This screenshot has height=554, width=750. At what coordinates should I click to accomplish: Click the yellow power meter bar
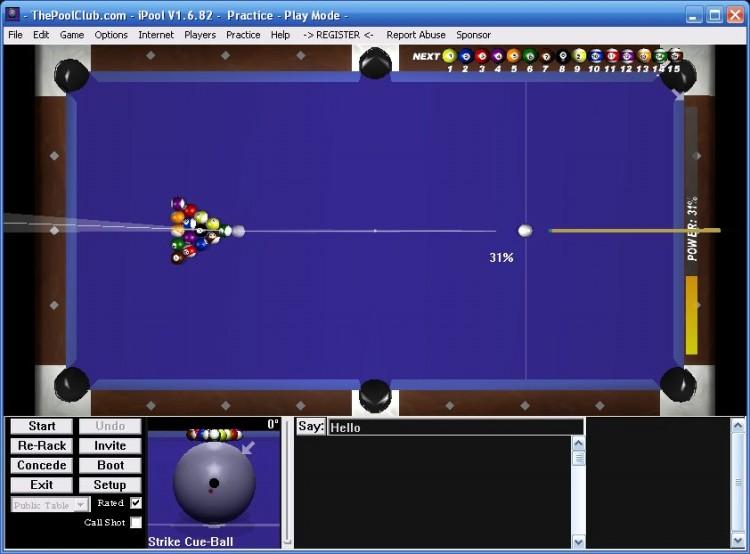tap(691, 315)
